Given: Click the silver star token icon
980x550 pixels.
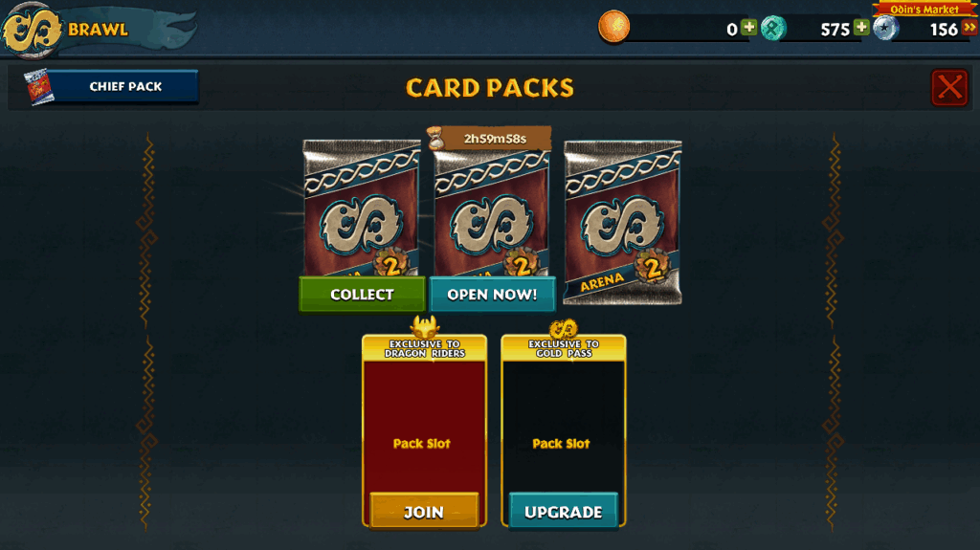Looking at the screenshot, I should [x=885, y=28].
